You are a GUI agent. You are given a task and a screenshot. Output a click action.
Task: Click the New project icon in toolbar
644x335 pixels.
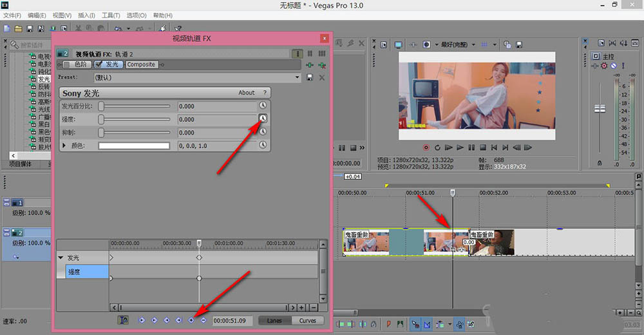pyautogui.click(x=6, y=28)
